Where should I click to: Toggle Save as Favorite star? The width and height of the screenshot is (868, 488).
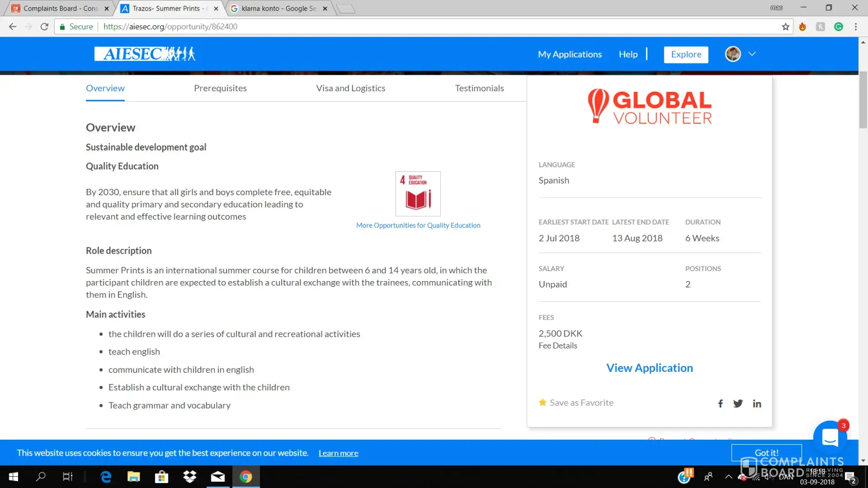tap(542, 403)
